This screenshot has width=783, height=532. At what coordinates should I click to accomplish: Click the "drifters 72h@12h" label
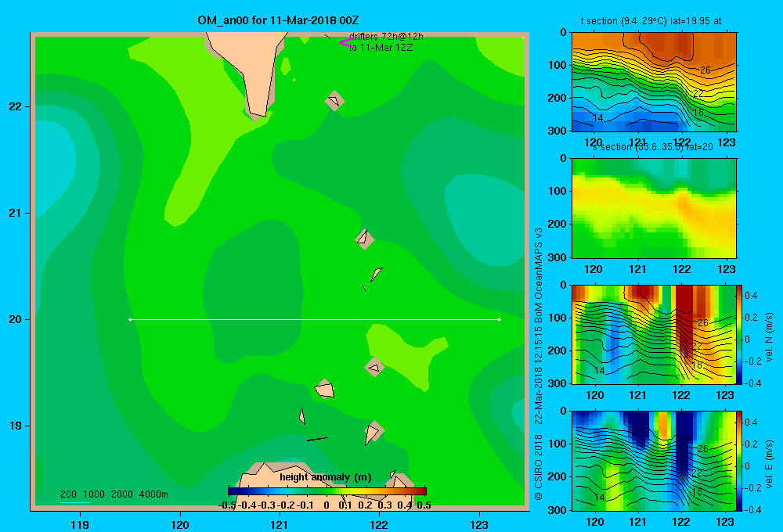386,37
